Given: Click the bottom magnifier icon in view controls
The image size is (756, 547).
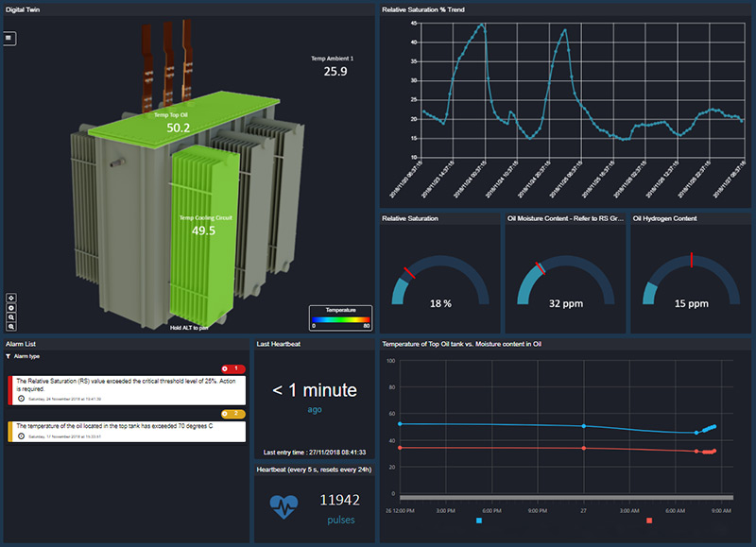Looking at the screenshot, I should click(x=9, y=327).
